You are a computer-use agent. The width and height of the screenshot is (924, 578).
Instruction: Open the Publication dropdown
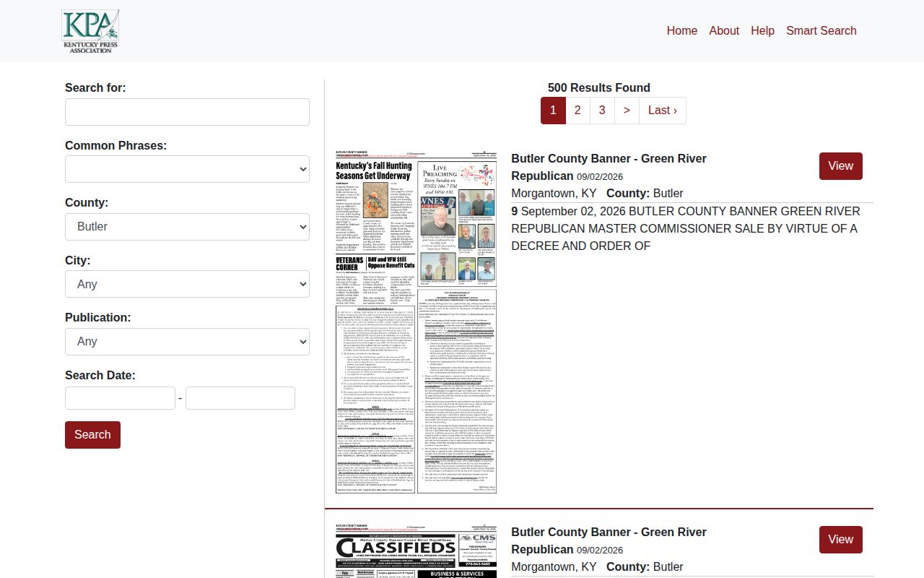click(x=187, y=342)
